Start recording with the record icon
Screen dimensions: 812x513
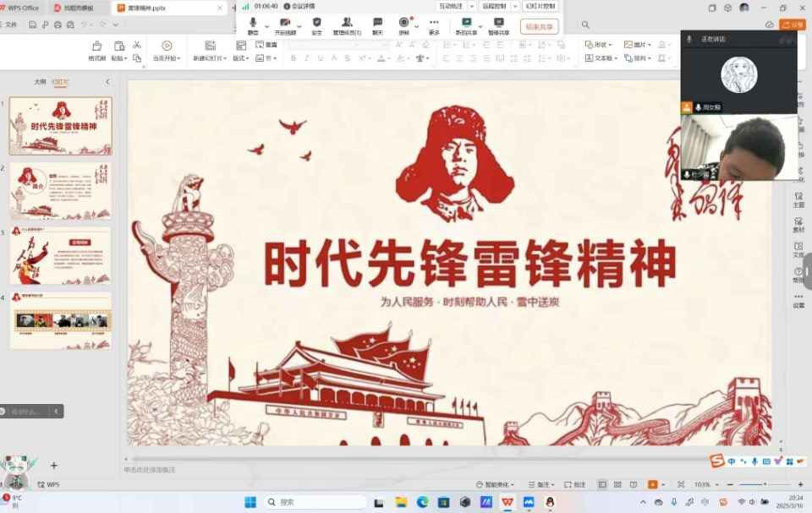coord(404,23)
